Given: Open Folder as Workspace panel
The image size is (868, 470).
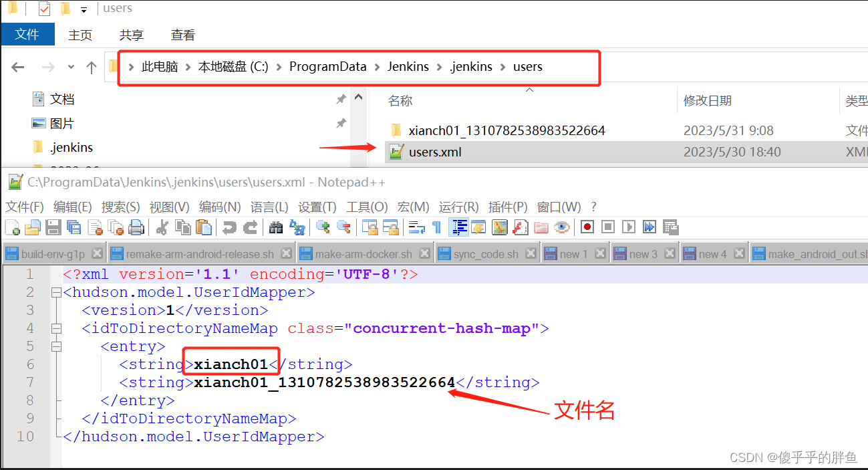Looking at the screenshot, I should (541, 227).
